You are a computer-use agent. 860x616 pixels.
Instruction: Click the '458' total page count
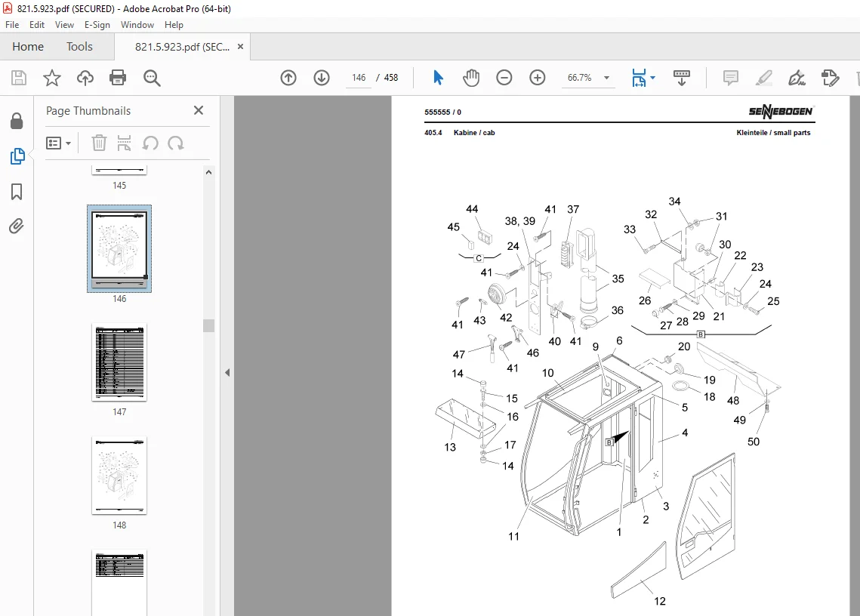pos(391,78)
